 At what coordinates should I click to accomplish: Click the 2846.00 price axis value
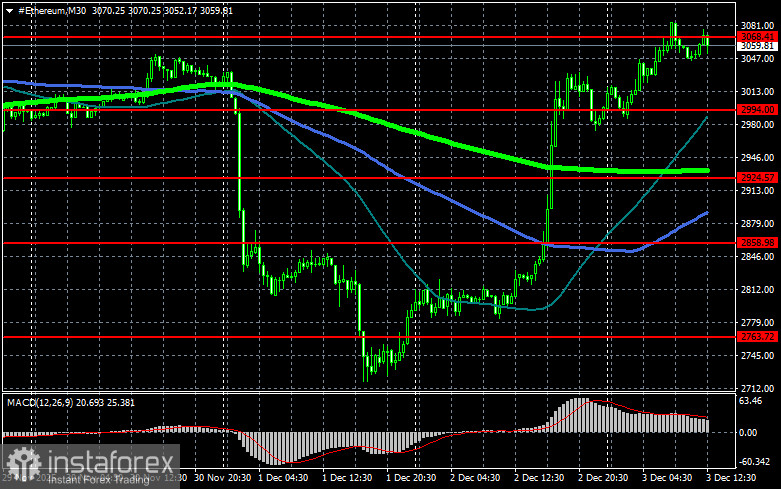point(758,256)
